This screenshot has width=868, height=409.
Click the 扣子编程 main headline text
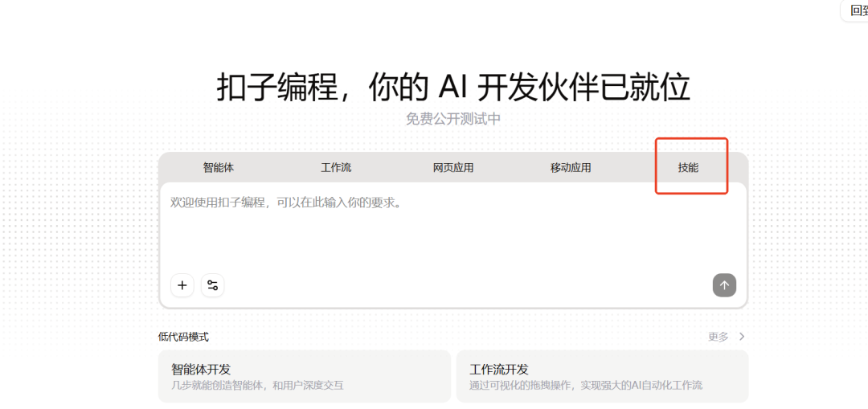pyautogui.click(x=453, y=87)
